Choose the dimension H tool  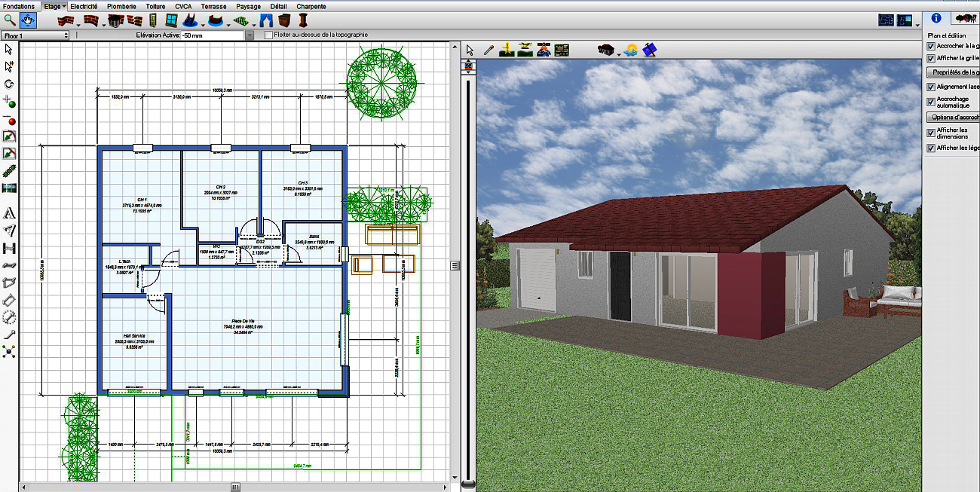[9, 248]
